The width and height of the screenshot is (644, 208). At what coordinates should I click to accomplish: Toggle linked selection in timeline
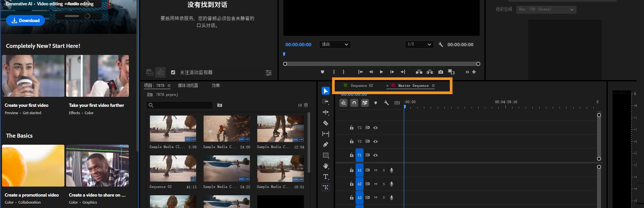[365, 103]
